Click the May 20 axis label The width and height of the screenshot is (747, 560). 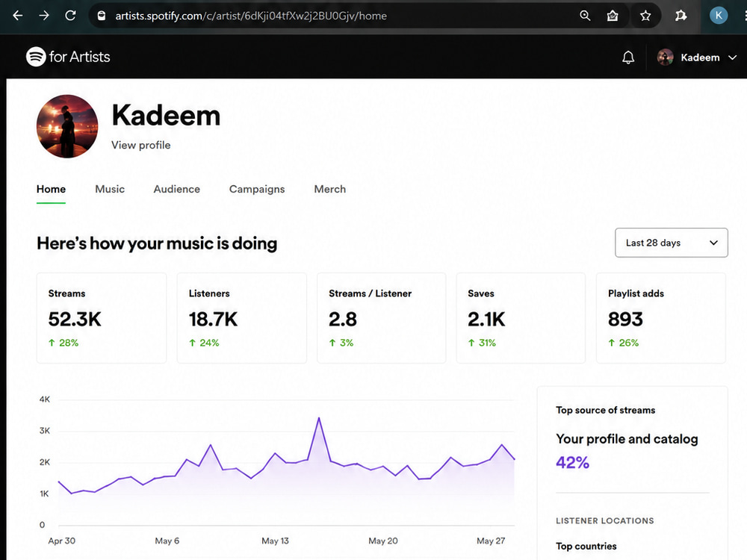(x=383, y=541)
